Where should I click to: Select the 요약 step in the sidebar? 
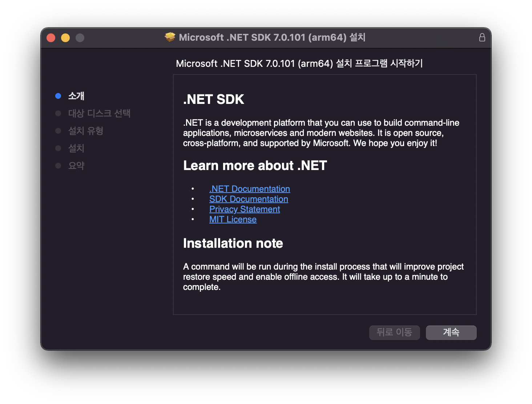pos(76,166)
